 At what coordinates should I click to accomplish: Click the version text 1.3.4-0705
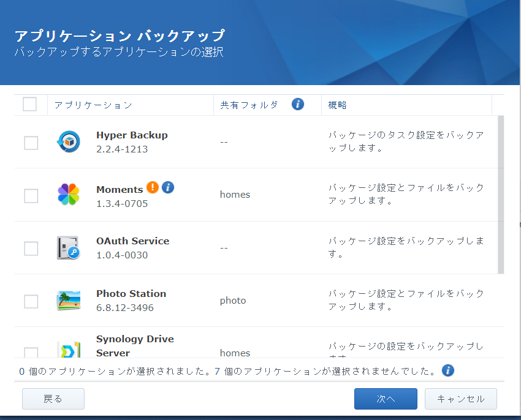tap(122, 203)
